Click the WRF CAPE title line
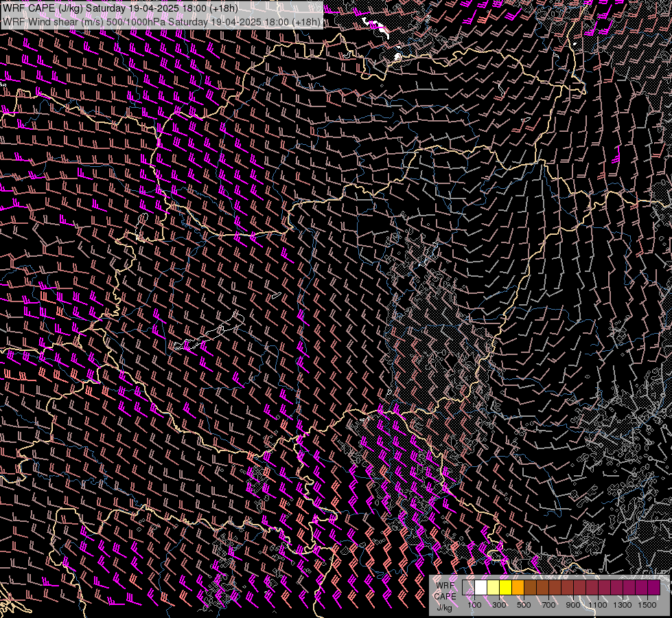This screenshot has width=672, height=618. (x=120, y=8)
